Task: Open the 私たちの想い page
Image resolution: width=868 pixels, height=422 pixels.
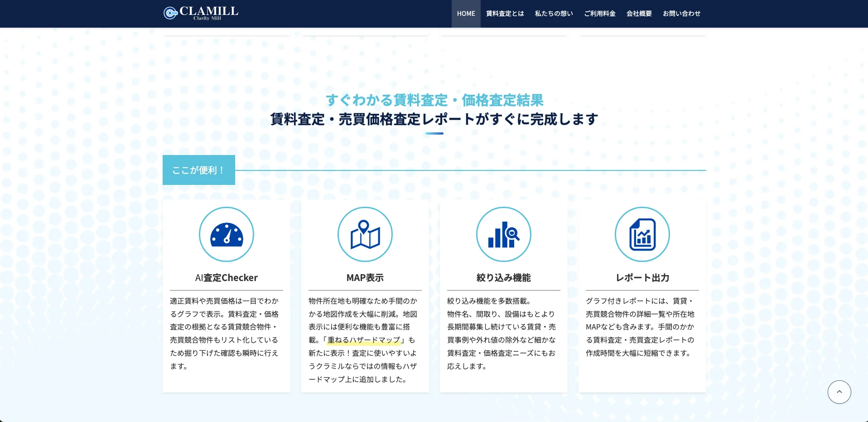Action: pyautogui.click(x=553, y=14)
